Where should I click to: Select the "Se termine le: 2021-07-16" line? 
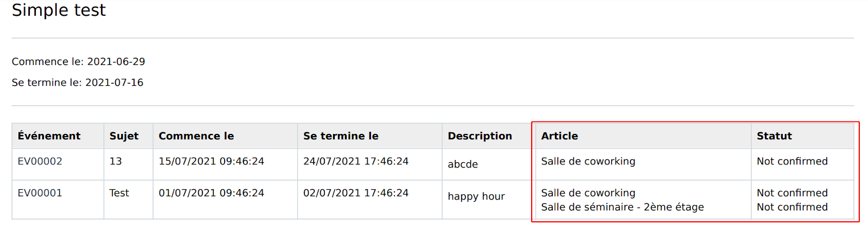click(x=78, y=82)
